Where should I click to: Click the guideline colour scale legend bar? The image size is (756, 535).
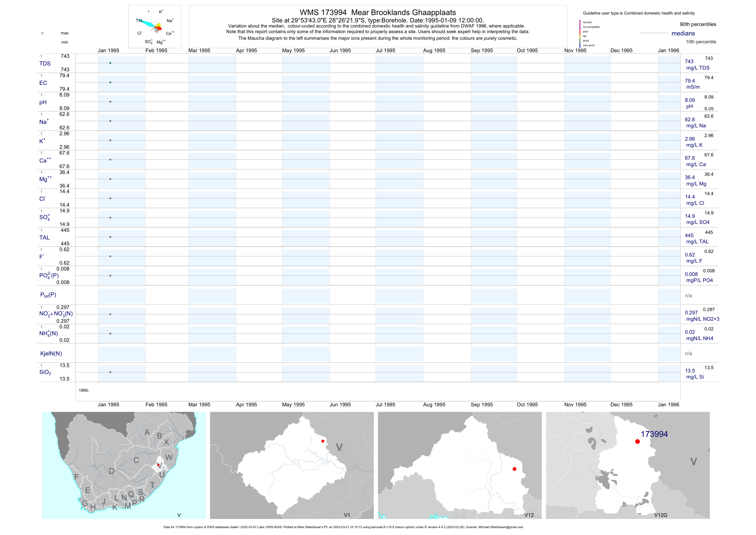[580, 34]
